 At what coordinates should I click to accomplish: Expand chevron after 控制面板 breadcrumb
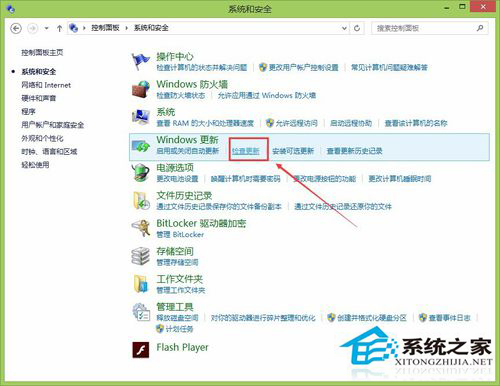tap(127, 28)
